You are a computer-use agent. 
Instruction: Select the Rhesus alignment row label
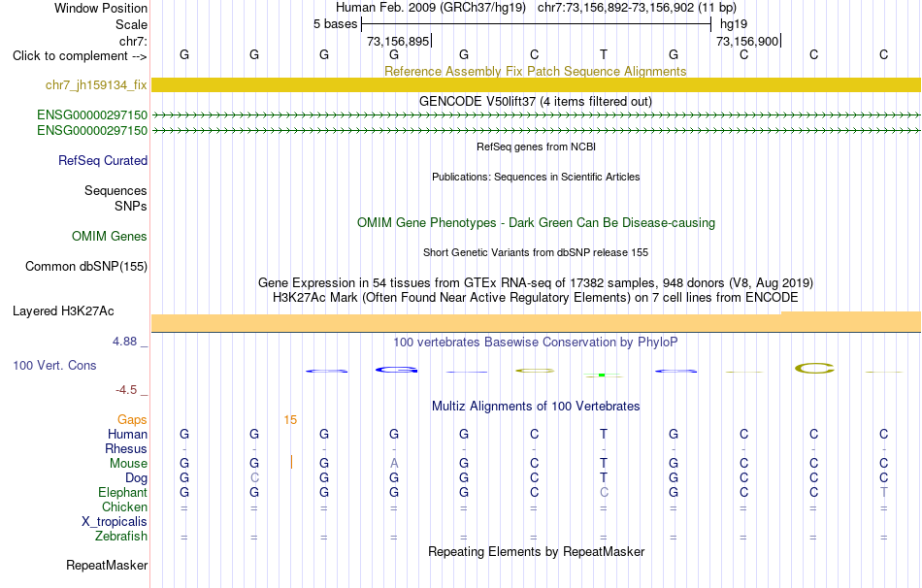click(126, 448)
